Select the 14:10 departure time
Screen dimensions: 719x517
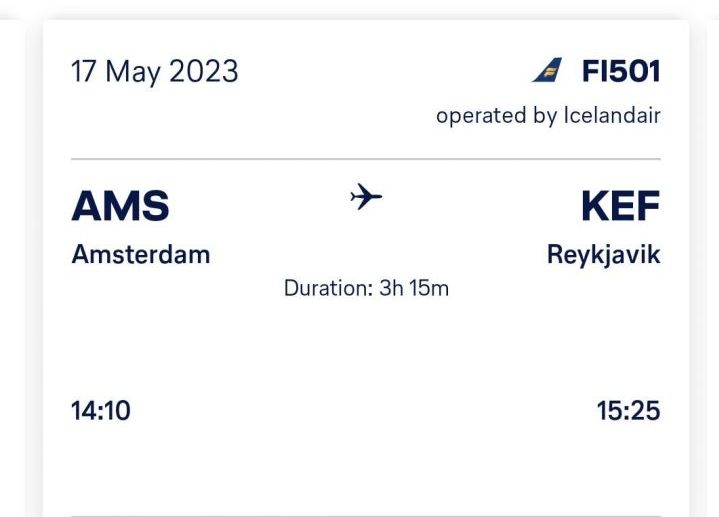101,410
